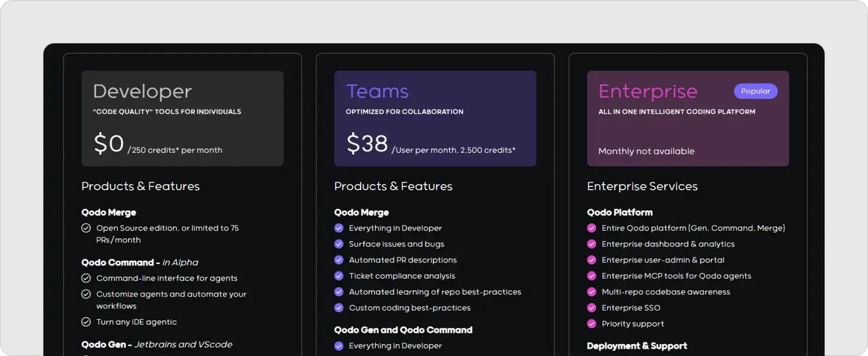This screenshot has width=868, height=356.
Task: Click 'Qodo Gen - Jetbrains and VScode' subheading
Action: (x=157, y=345)
